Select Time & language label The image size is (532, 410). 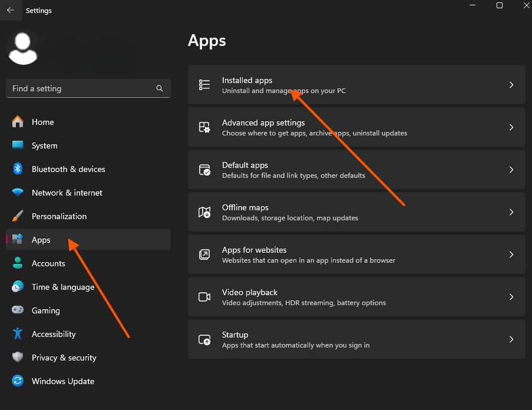tap(63, 287)
